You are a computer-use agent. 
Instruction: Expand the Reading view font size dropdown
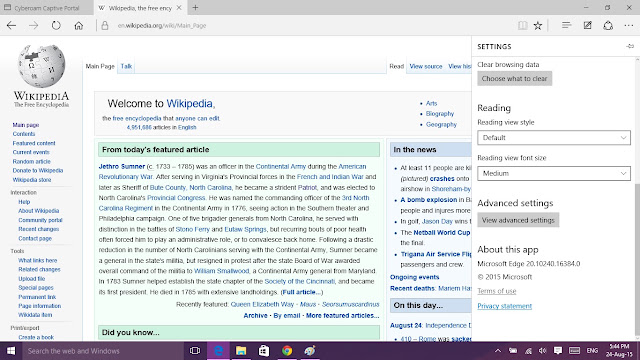(554, 173)
